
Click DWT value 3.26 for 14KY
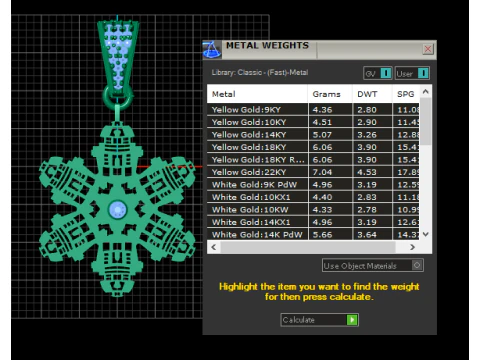pos(367,135)
